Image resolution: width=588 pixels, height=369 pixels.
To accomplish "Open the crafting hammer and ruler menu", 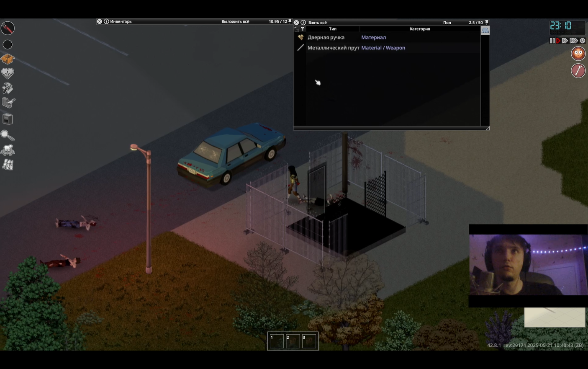I will (x=8, y=88).
